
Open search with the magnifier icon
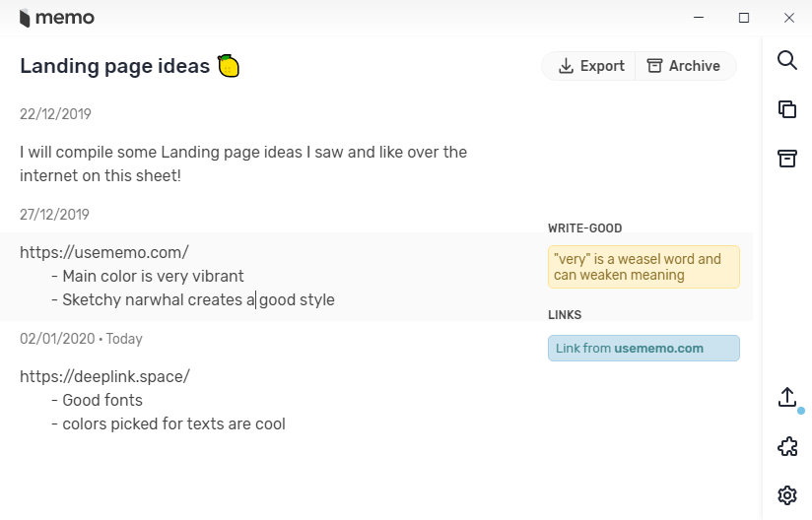coord(786,60)
